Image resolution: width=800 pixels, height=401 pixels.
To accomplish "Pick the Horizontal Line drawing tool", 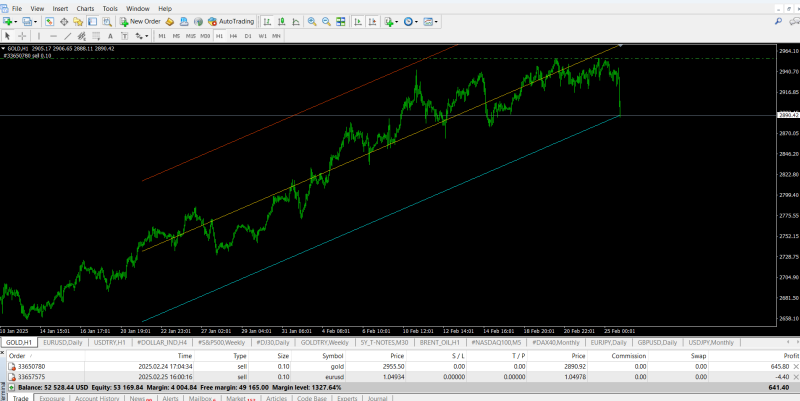I will (53, 36).
